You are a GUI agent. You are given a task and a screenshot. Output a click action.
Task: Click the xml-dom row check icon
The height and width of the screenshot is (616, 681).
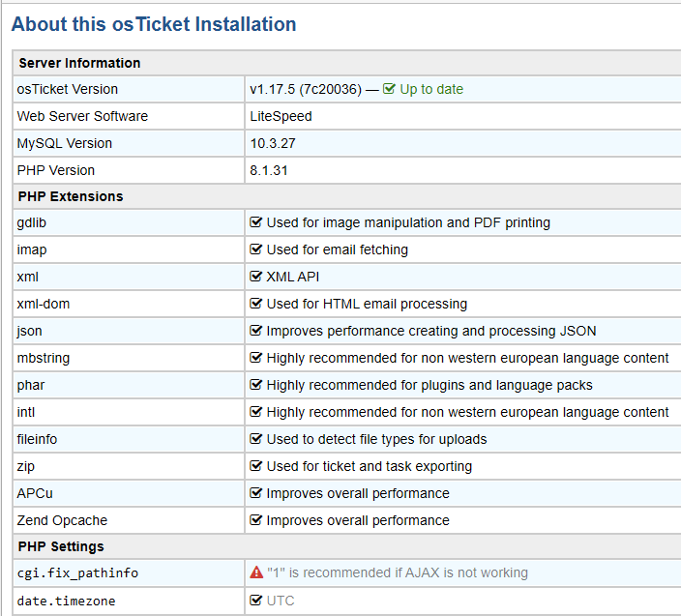[255, 304]
